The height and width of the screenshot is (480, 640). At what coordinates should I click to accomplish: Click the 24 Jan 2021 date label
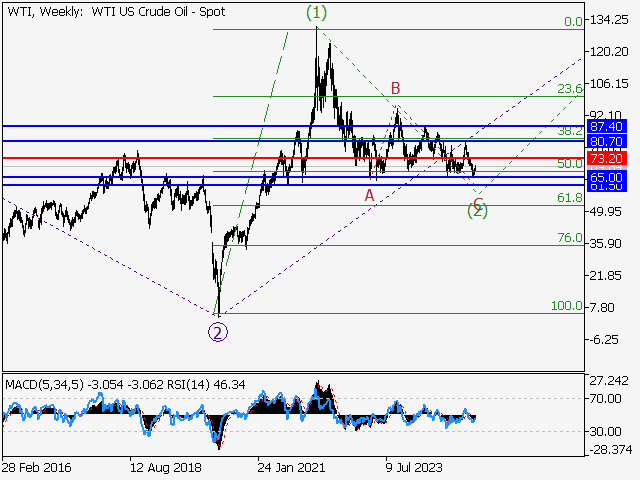coord(290,466)
